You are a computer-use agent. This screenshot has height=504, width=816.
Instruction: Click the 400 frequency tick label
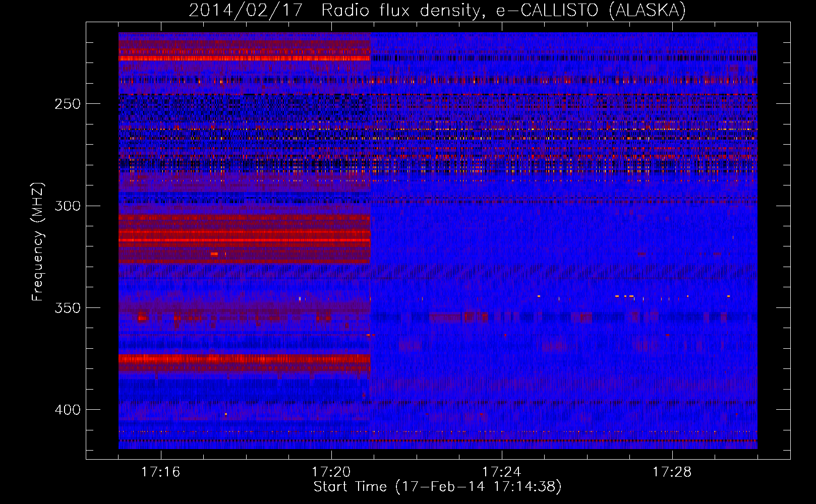(68, 410)
